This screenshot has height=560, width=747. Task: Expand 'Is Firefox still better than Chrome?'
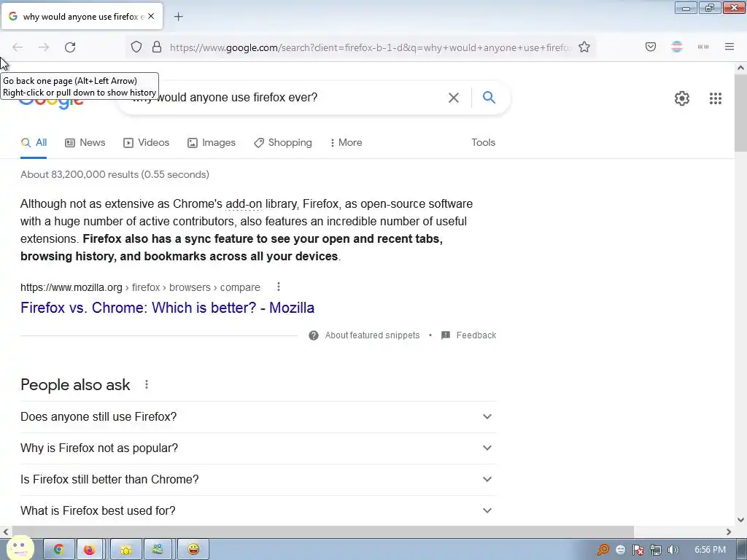[x=258, y=480]
